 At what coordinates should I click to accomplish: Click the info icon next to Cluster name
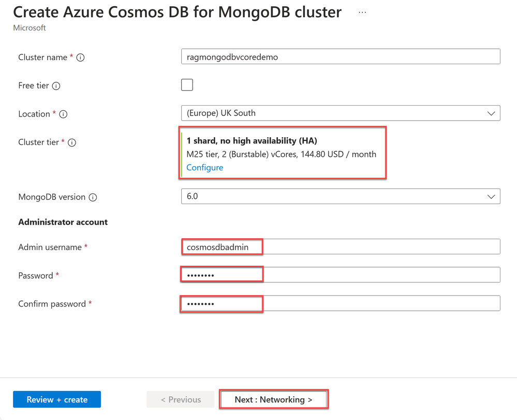click(x=80, y=57)
